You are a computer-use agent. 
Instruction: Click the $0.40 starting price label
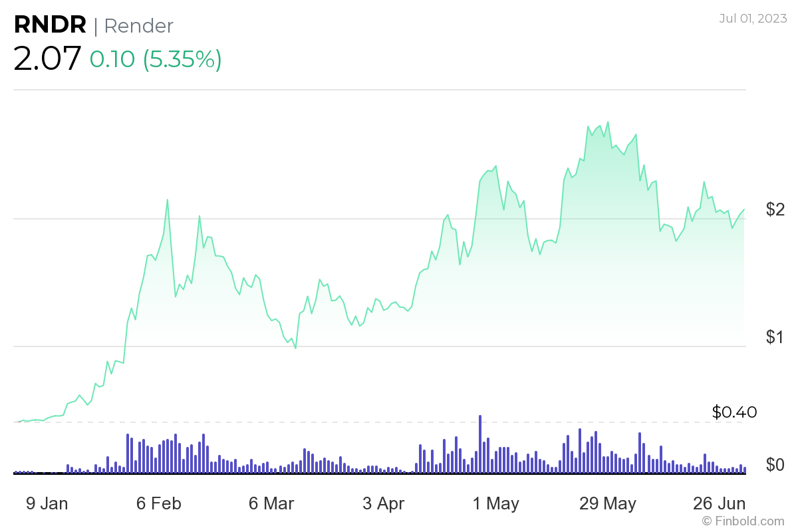734,412
